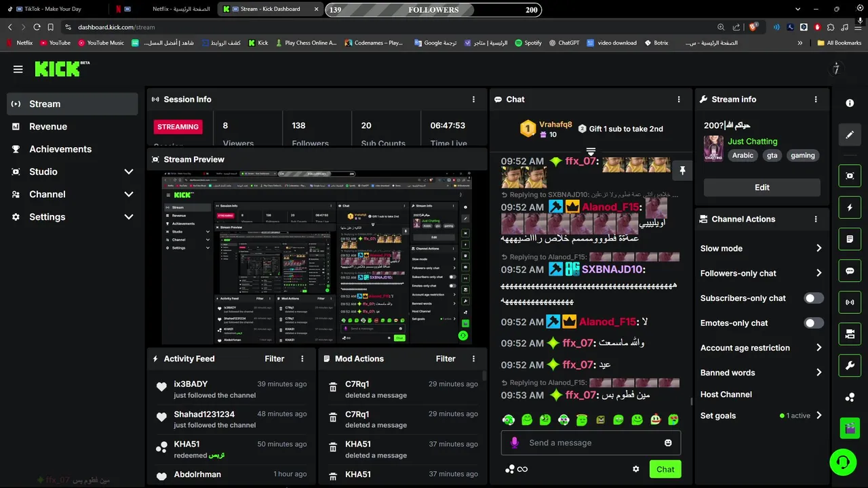Toggle Subscribers-only chat switch

[814, 298]
